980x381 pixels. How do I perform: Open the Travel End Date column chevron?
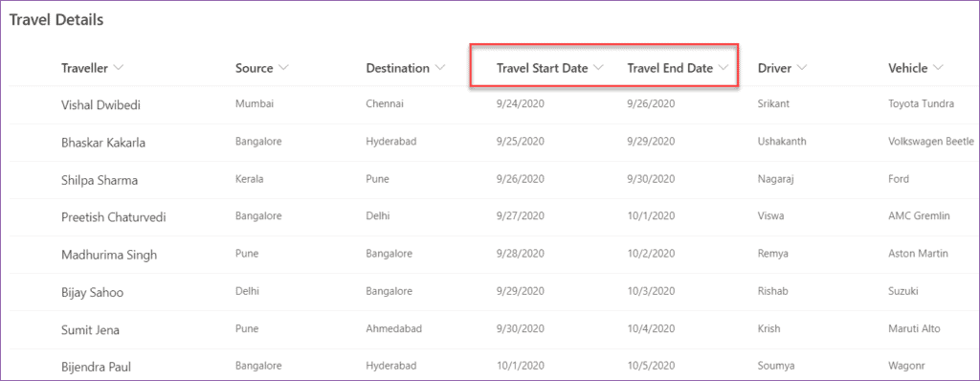[724, 68]
